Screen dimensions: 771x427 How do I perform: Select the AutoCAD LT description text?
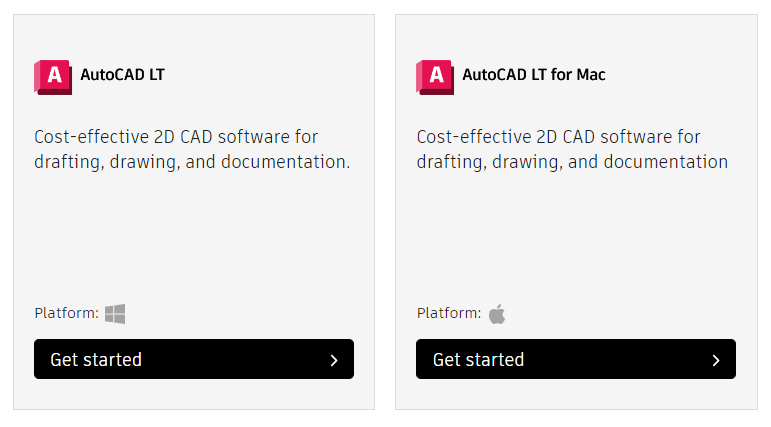click(192, 149)
